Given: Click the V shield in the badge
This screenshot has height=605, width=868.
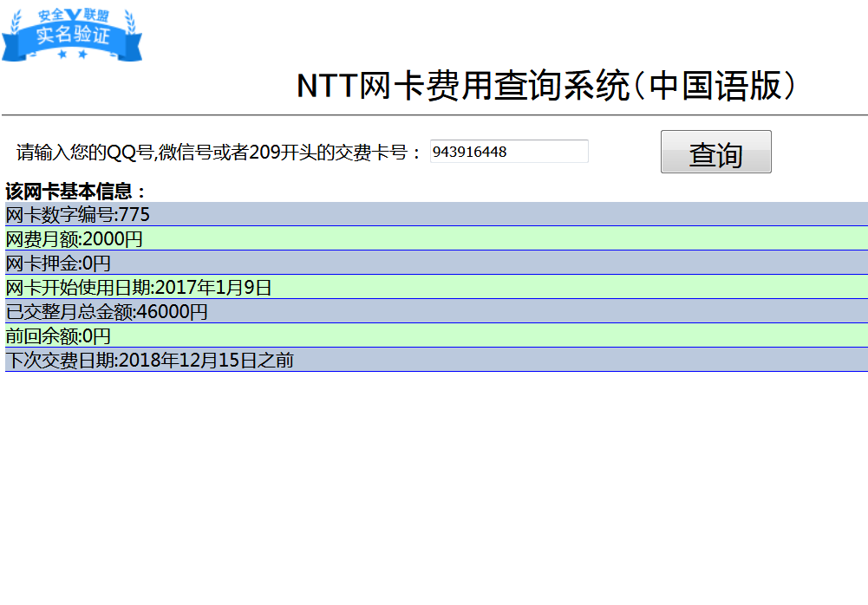Looking at the screenshot, I should tap(73, 15).
